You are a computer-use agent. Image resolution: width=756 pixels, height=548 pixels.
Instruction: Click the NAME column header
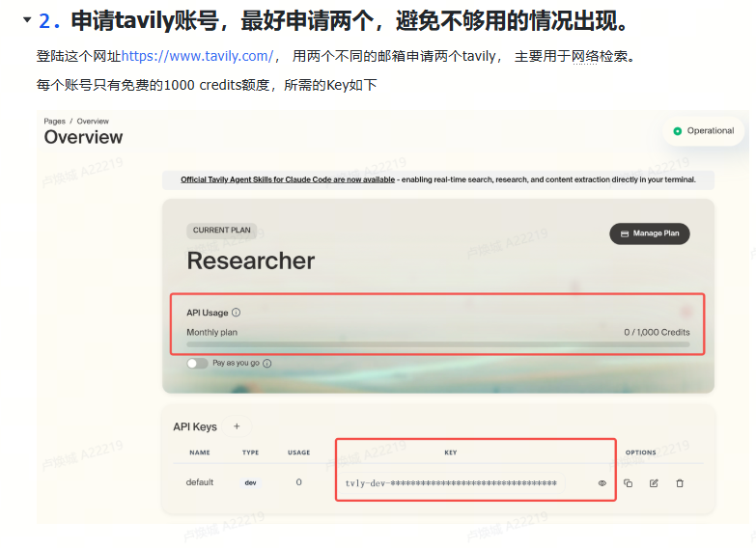click(x=200, y=452)
